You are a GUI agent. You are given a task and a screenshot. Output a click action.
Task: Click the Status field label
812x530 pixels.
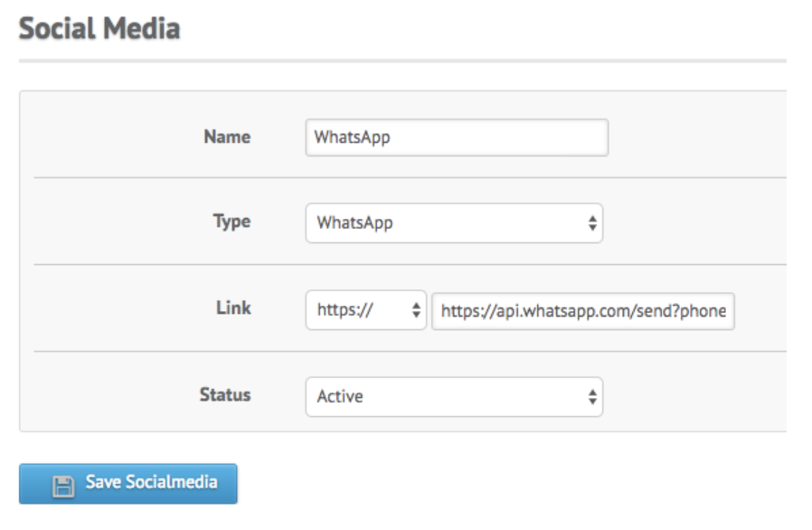point(225,394)
